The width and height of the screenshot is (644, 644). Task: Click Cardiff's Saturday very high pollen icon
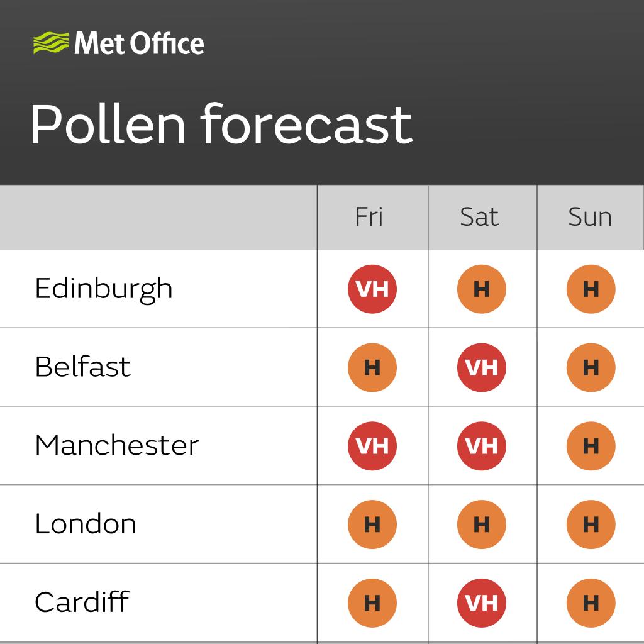pos(482,602)
